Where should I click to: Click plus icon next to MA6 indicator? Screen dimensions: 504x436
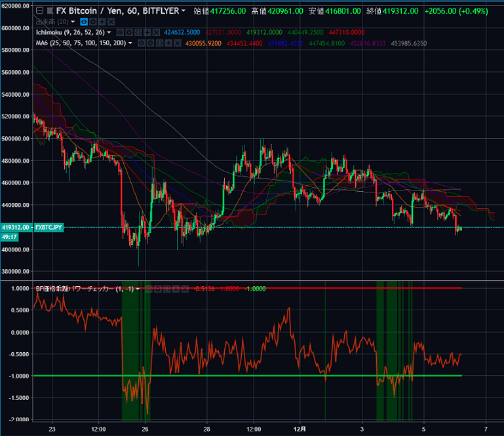click(168, 43)
